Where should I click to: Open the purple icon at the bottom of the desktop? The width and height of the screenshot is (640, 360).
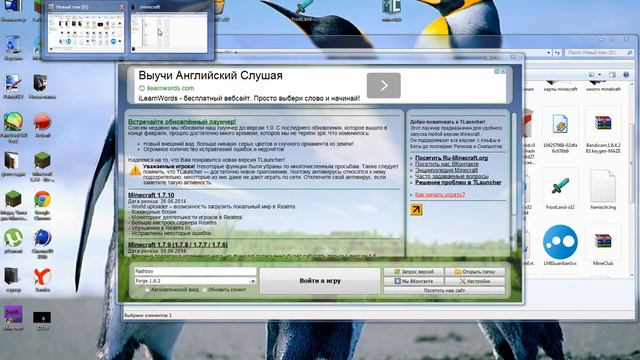point(13,315)
